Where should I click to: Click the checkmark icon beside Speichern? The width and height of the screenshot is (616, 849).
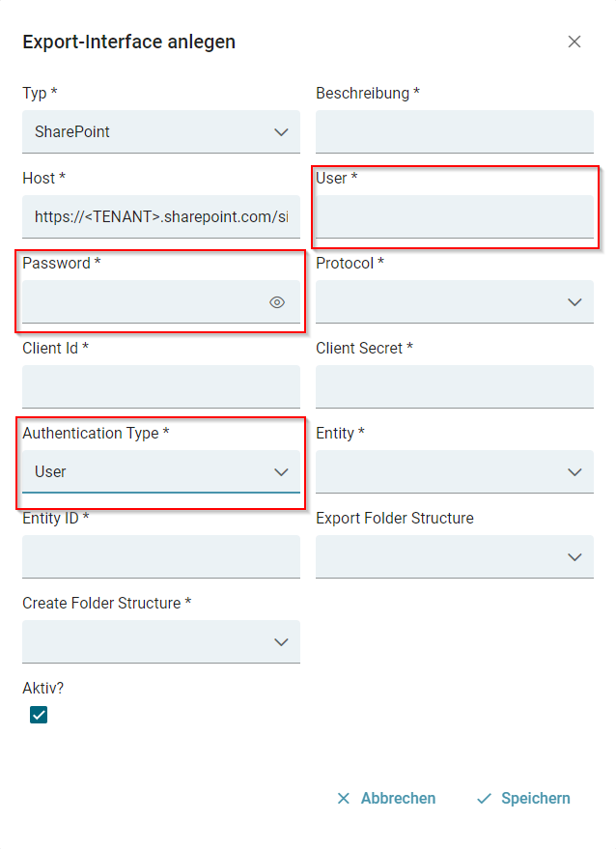coord(485,799)
